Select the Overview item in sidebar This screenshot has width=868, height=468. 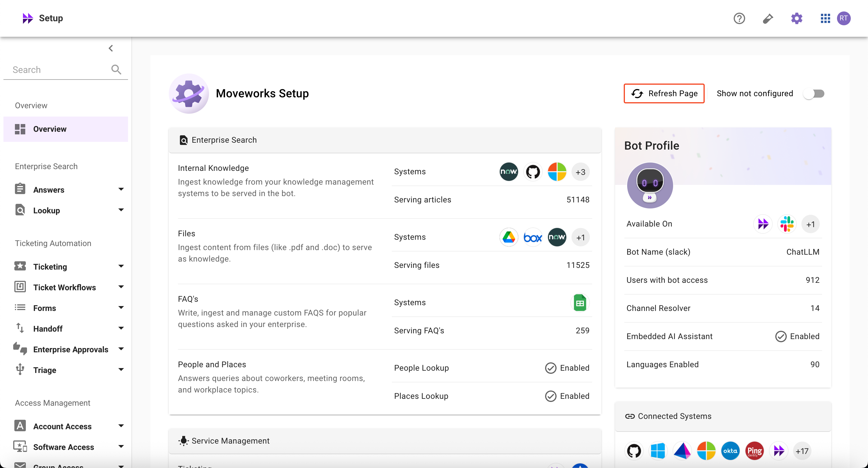tap(66, 129)
